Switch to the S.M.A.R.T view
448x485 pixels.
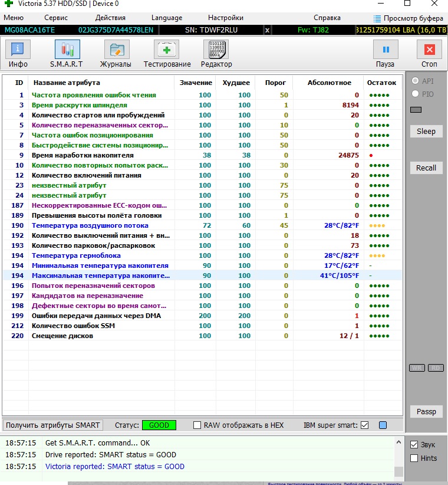pos(67,54)
